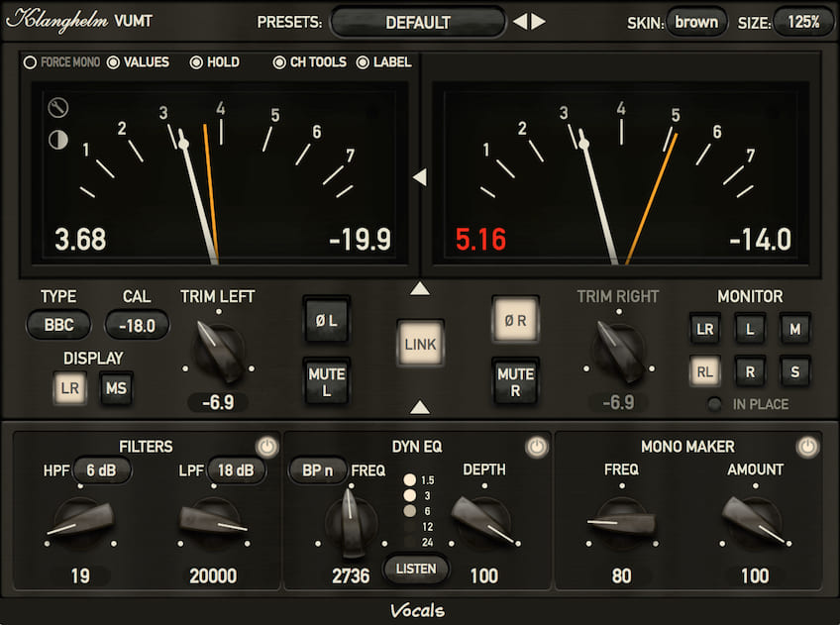Open the SIZE 125% selector
The width and height of the screenshot is (840, 625).
point(803,22)
